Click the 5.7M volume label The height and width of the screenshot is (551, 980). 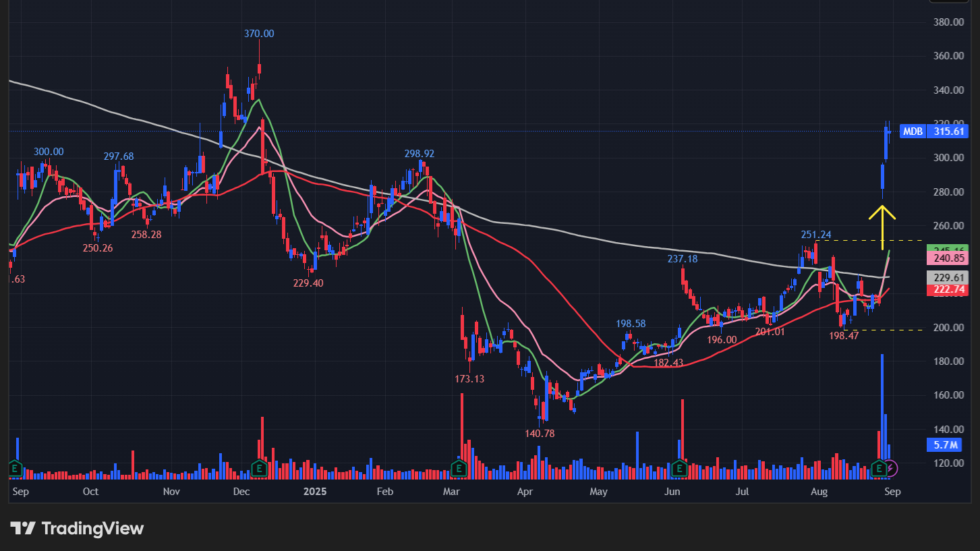[x=946, y=445]
